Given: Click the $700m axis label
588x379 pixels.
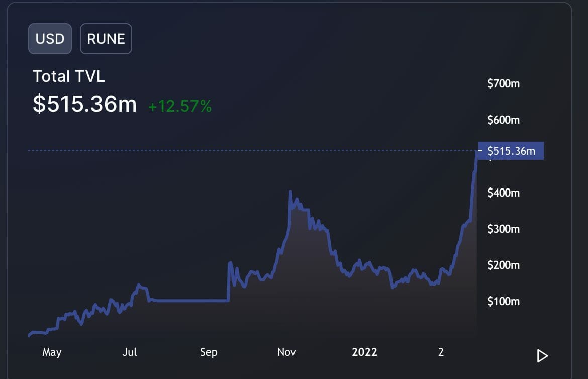Looking at the screenshot, I should 503,83.
